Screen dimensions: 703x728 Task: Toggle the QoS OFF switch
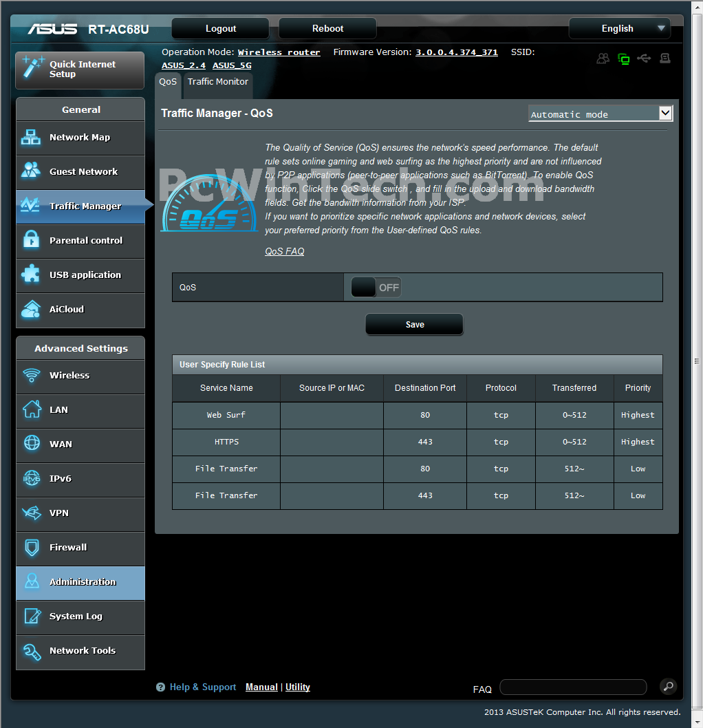click(x=376, y=288)
